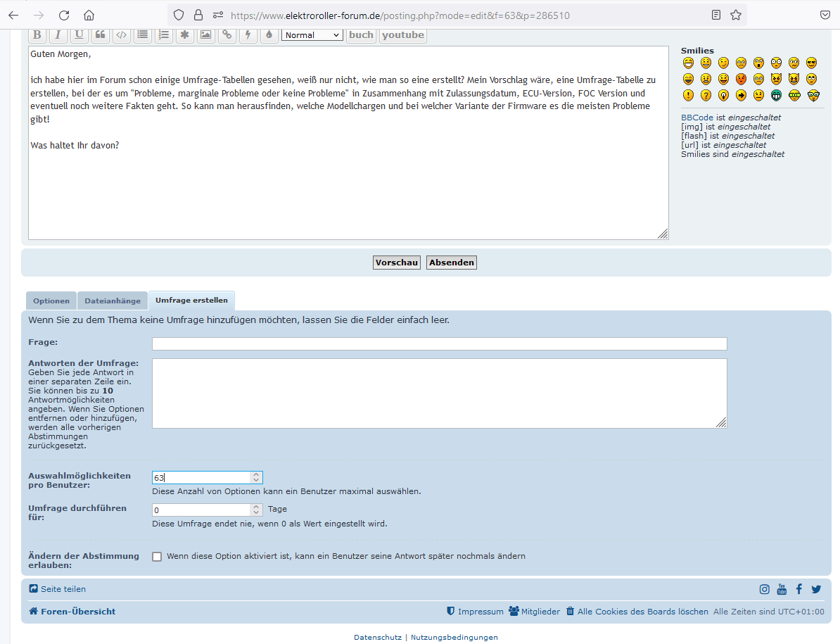Click the bold formatting button
This screenshot has height=644, width=840.
(37, 35)
